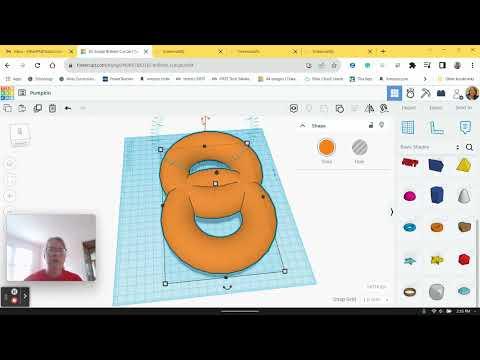480x360 pixels.
Task: Open the Settings button
Action: (x=377, y=286)
